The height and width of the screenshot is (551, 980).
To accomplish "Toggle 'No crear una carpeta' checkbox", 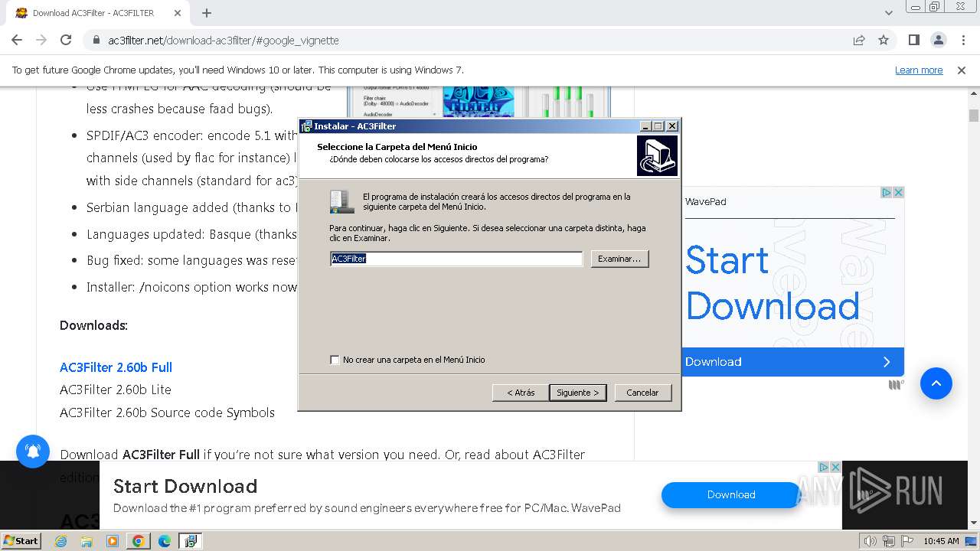I will [x=335, y=360].
